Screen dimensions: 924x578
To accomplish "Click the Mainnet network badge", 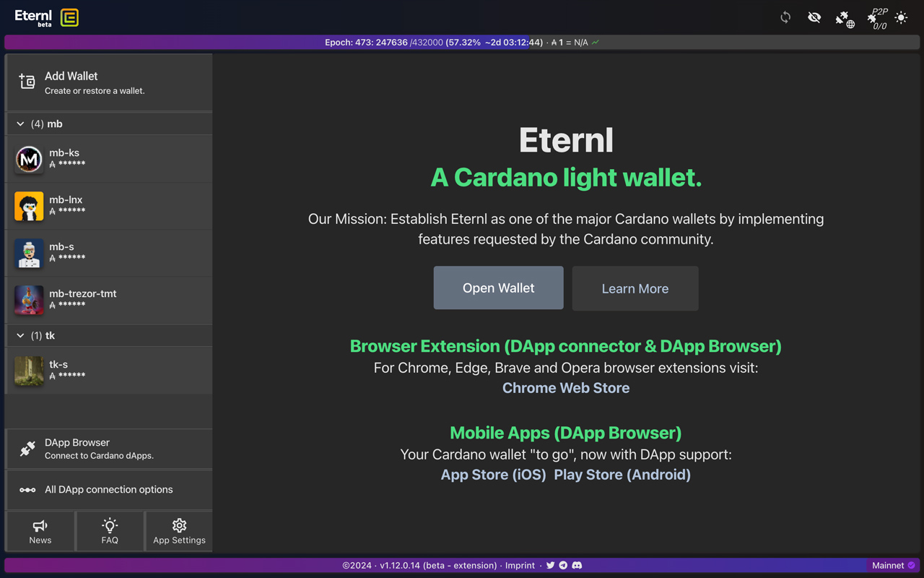I will 893,566.
